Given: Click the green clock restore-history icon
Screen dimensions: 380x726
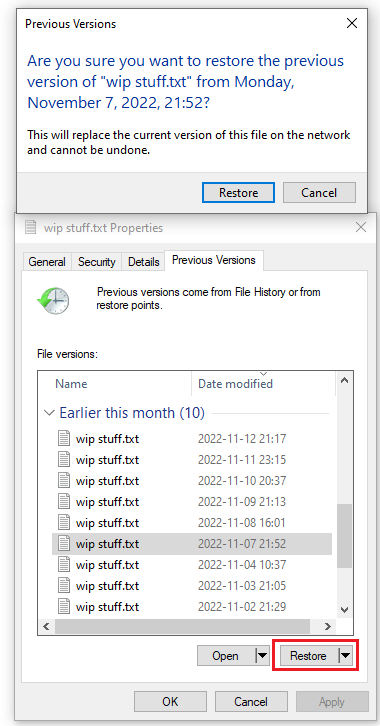Looking at the screenshot, I should click(x=53, y=300).
